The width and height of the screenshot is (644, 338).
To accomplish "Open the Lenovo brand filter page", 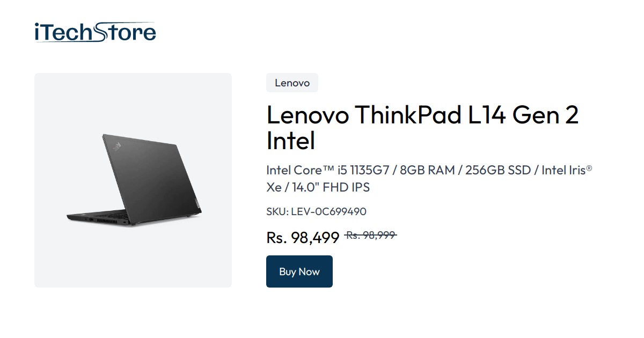I will 292,83.
